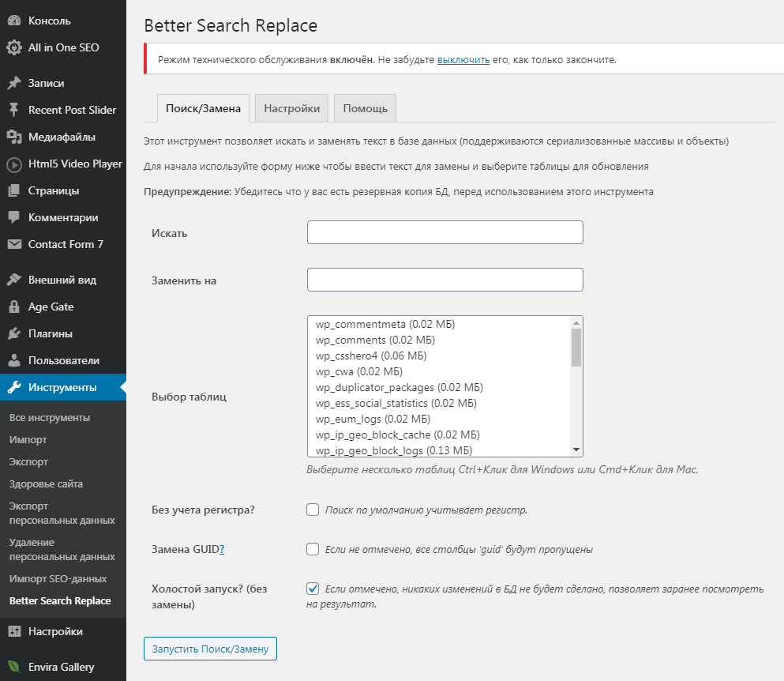
Task: Open Все инструменты submenu item
Action: point(50,417)
